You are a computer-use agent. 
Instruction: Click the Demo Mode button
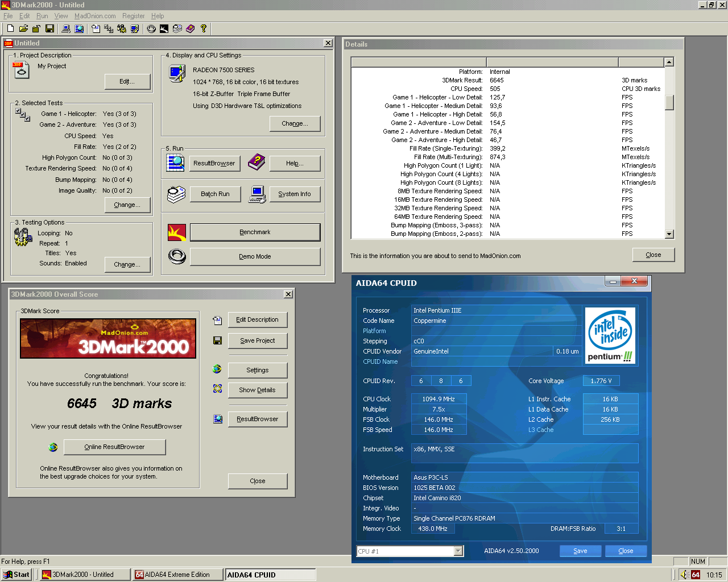[255, 257]
